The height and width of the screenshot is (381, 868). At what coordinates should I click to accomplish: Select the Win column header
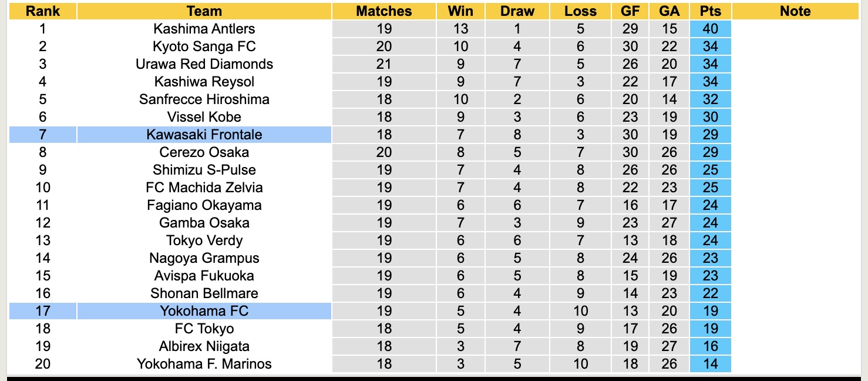coord(460,11)
